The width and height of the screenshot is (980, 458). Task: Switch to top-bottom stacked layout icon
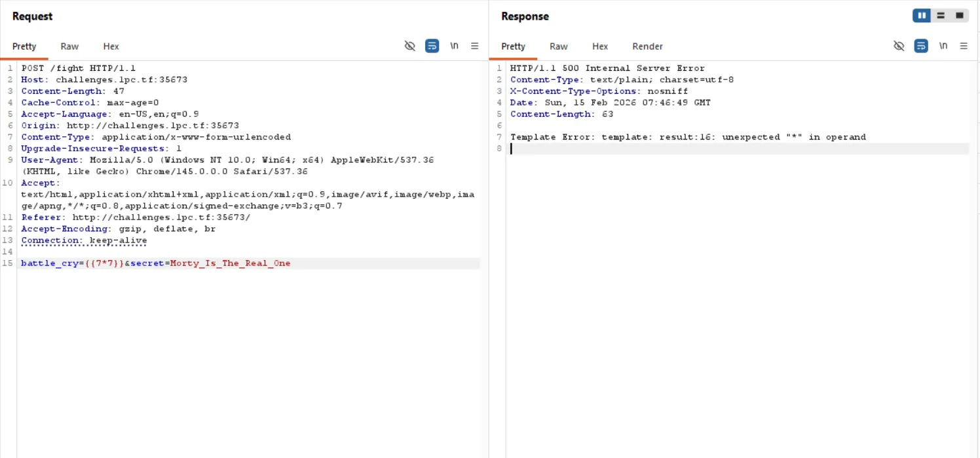(941, 16)
